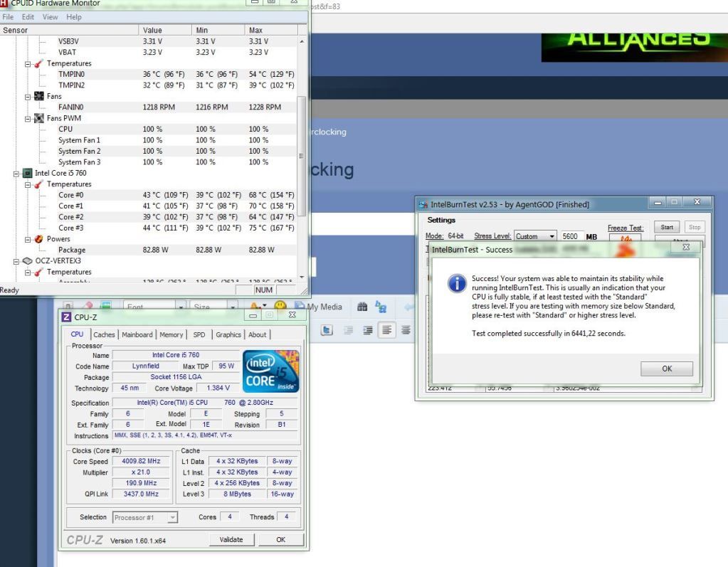This screenshot has width=728, height=567.
Task: Click the Powers flame icon
Action: tap(39, 239)
